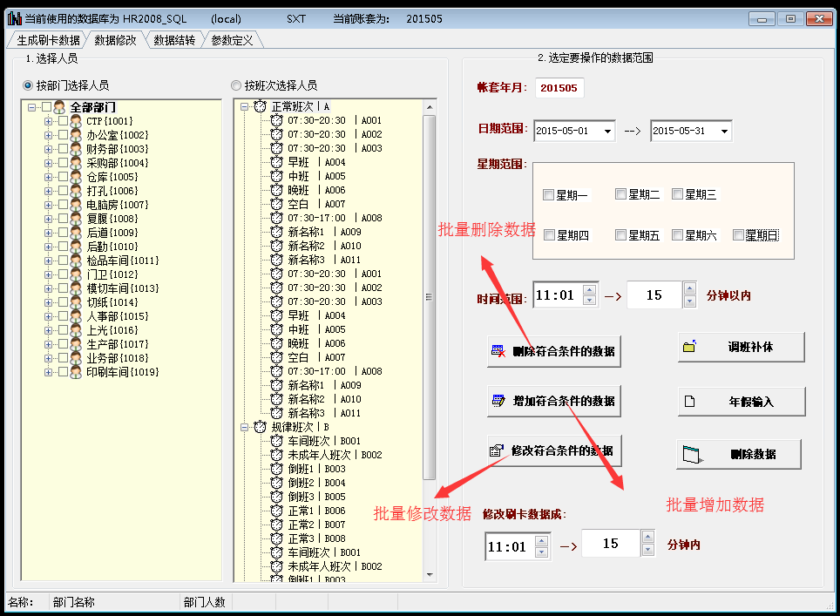The width and height of the screenshot is (840, 616).
Task: Open the end date 2015-05-31 dropdown
Action: pyautogui.click(x=724, y=132)
